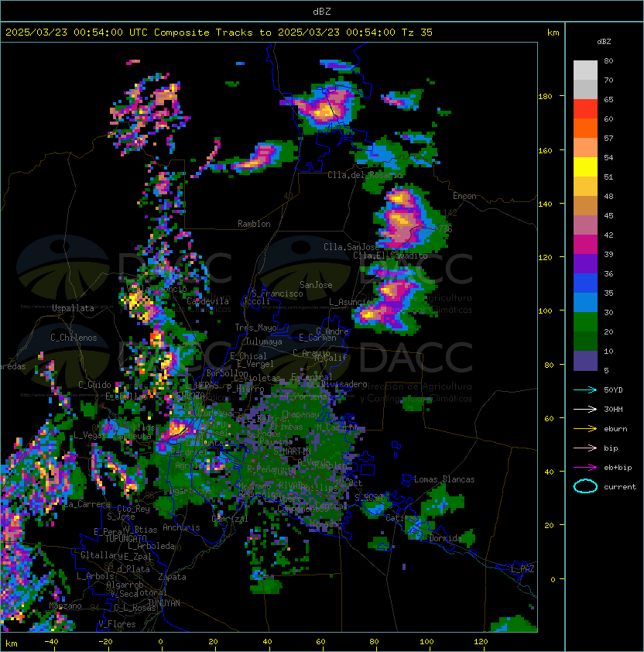644x652 pixels.
Task: Click the 'dBZ' heading above color scale
Action: tap(604, 42)
